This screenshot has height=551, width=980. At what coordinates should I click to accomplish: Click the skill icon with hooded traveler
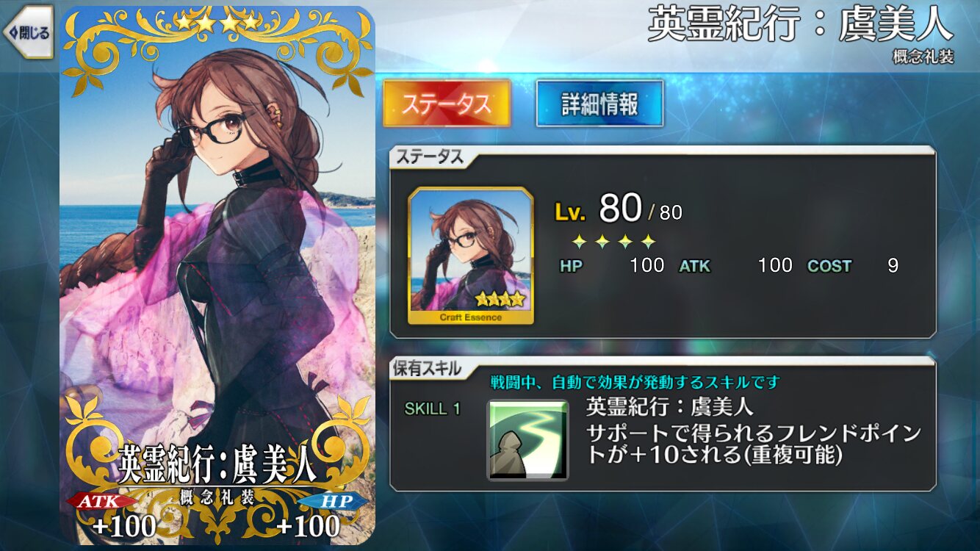coord(527,439)
